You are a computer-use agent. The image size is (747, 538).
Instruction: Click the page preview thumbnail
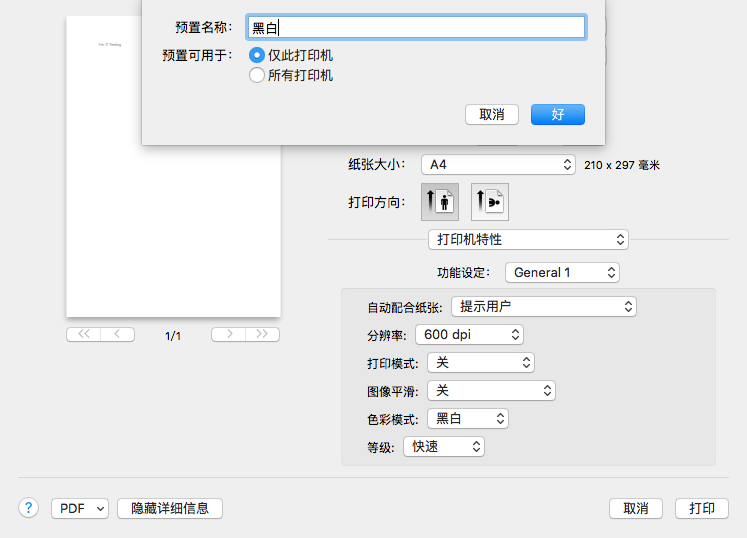point(173,166)
